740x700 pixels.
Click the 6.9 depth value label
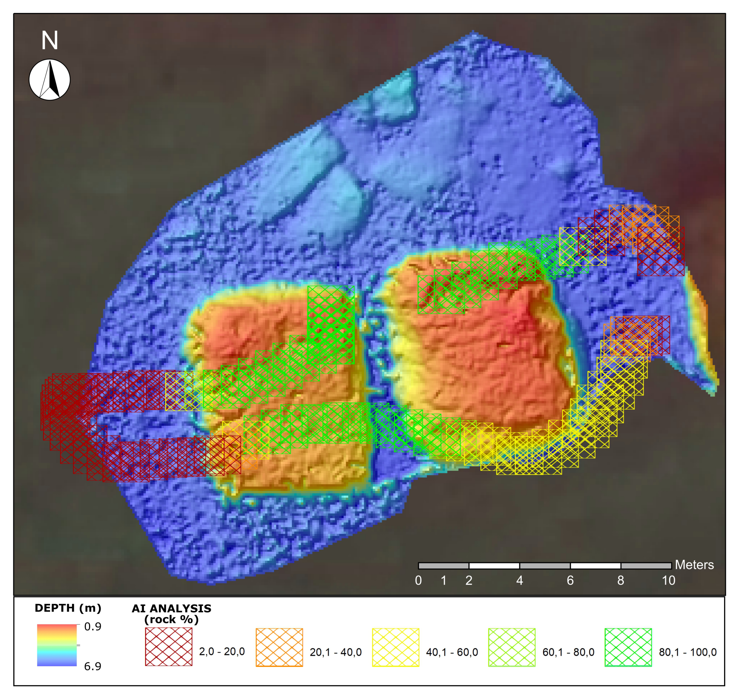pyautogui.click(x=92, y=666)
